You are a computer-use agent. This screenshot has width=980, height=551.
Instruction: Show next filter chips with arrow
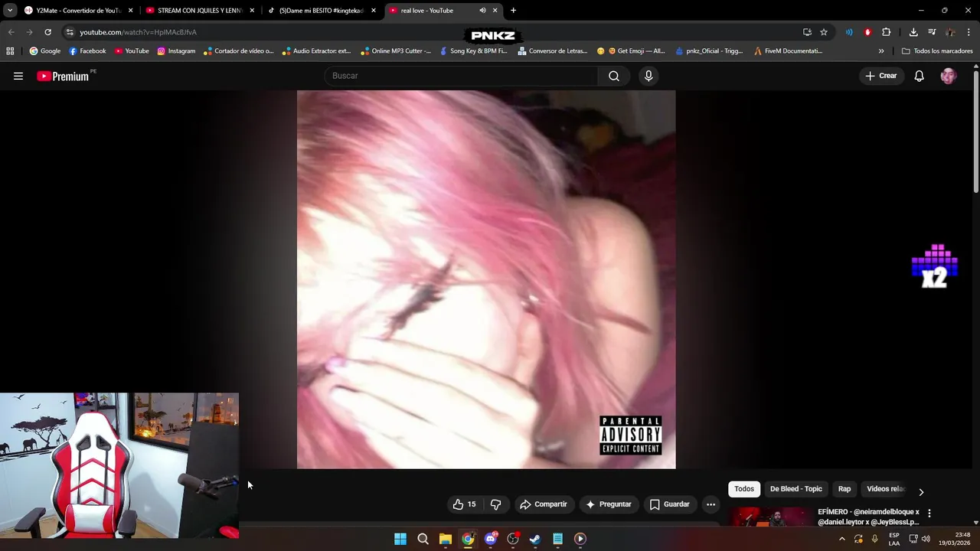tap(921, 492)
